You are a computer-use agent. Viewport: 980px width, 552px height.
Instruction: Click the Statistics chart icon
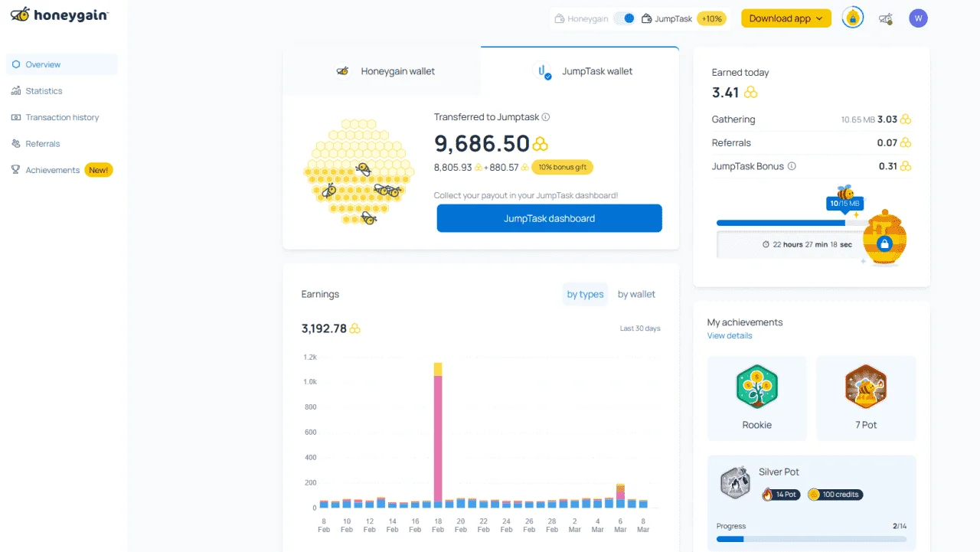pos(16,91)
